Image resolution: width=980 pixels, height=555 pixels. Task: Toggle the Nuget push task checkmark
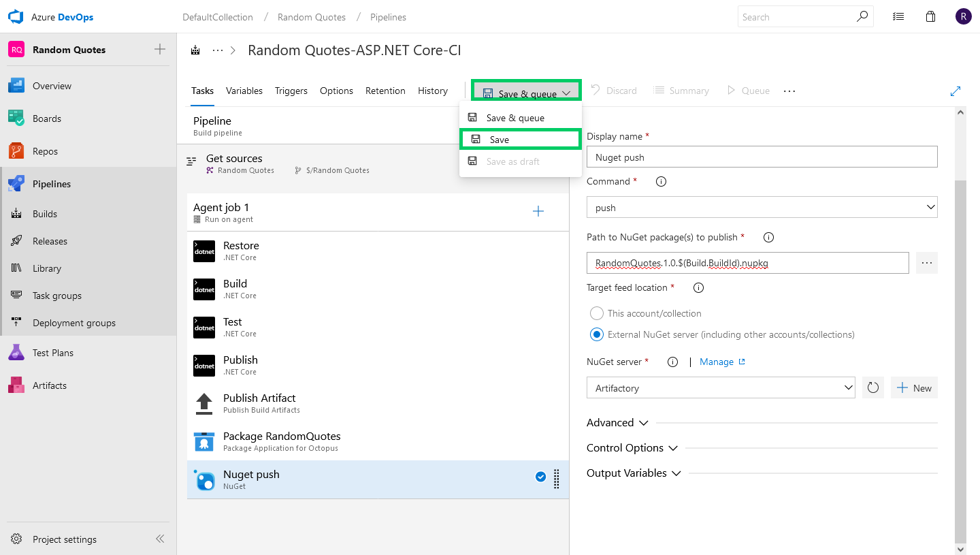(x=540, y=477)
